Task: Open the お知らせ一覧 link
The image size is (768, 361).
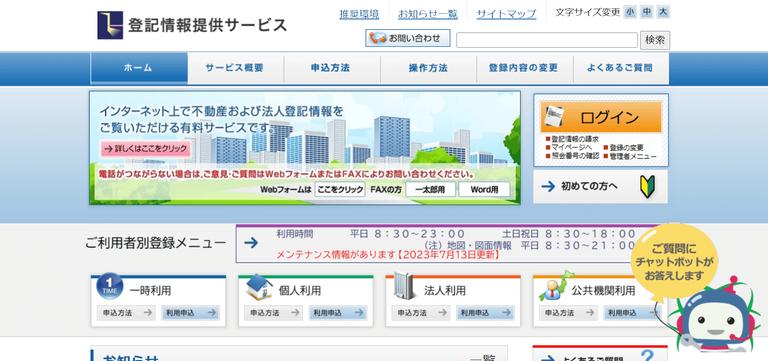Action: tap(428, 14)
